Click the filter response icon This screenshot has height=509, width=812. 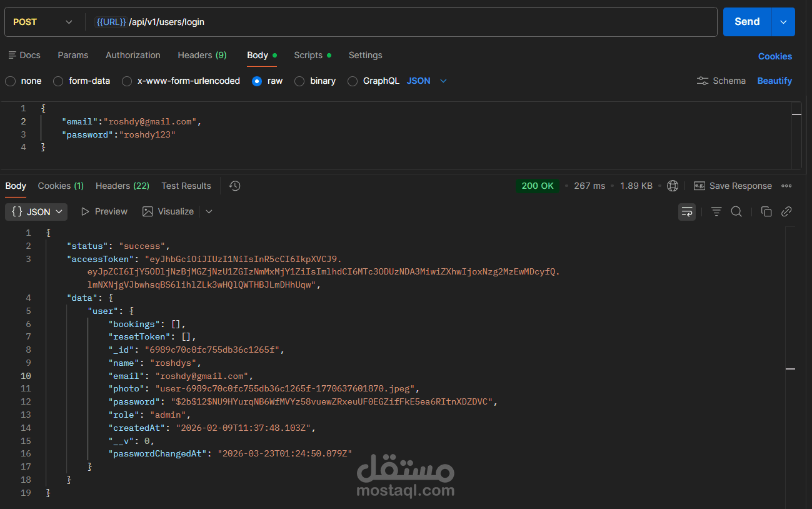[x=716, y=211]
